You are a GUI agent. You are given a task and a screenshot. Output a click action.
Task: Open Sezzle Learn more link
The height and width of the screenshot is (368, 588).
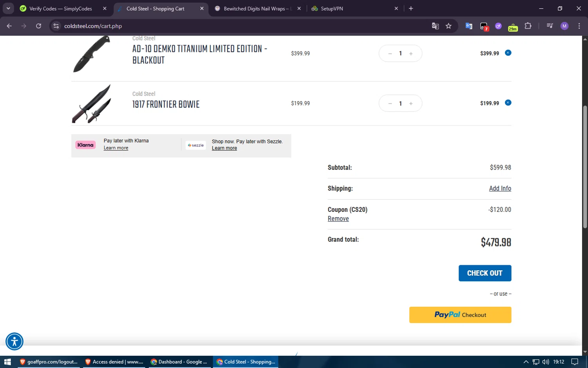point(224,148)
